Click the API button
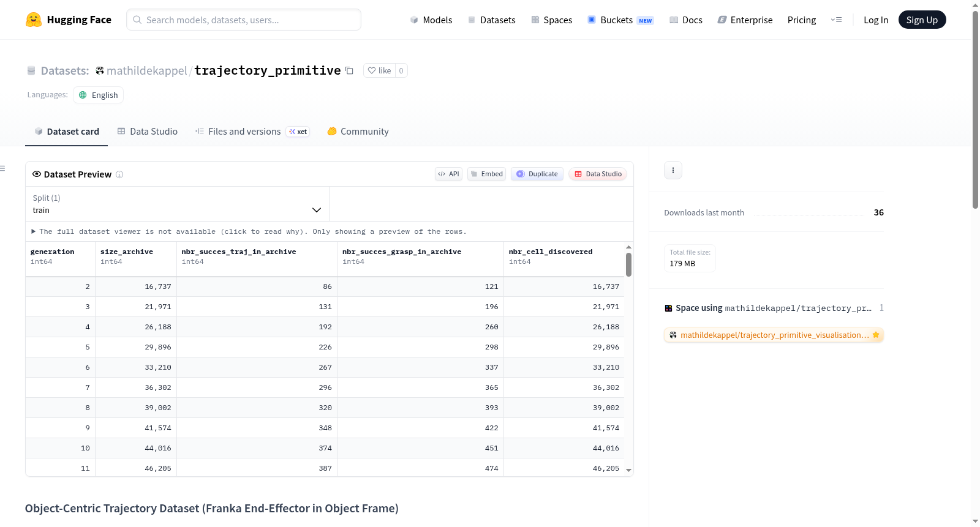This screenshot has width=980, height=527. 448,174
